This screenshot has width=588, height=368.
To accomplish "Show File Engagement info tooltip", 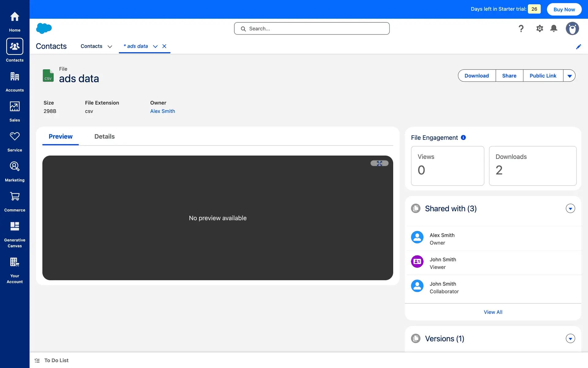I will tap(463, 138).
